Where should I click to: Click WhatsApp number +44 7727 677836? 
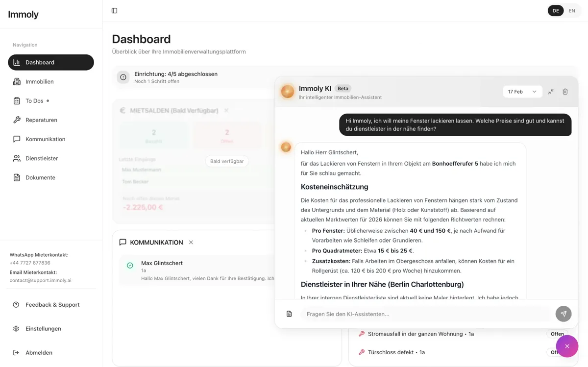point(30,263)
